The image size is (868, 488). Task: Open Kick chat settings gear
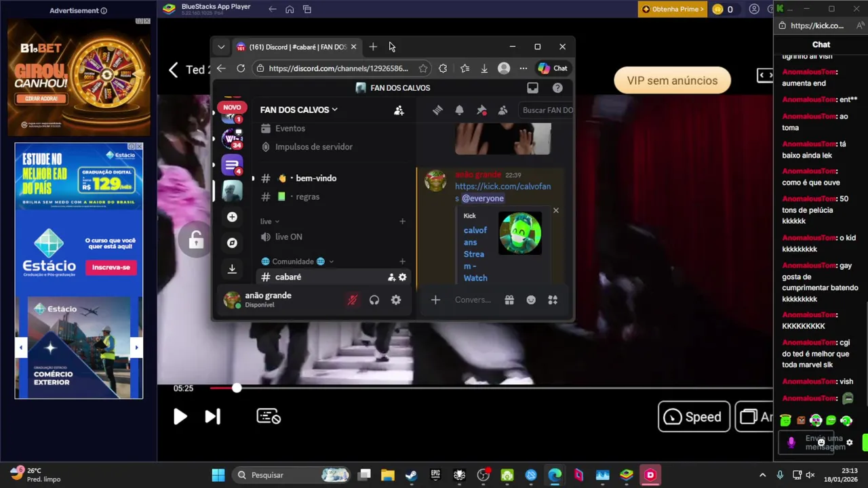click(x=849, y=443)
